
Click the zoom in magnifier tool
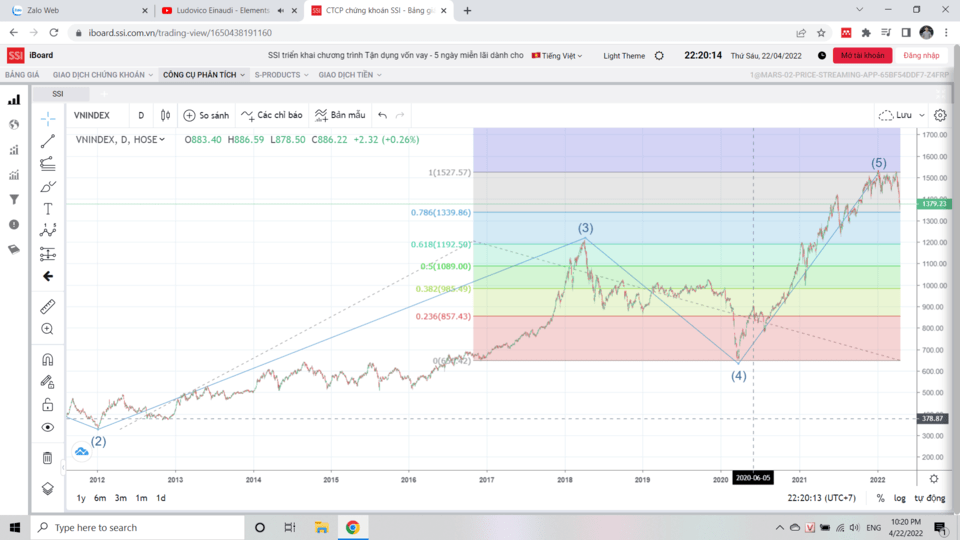[x=47, y=329]
